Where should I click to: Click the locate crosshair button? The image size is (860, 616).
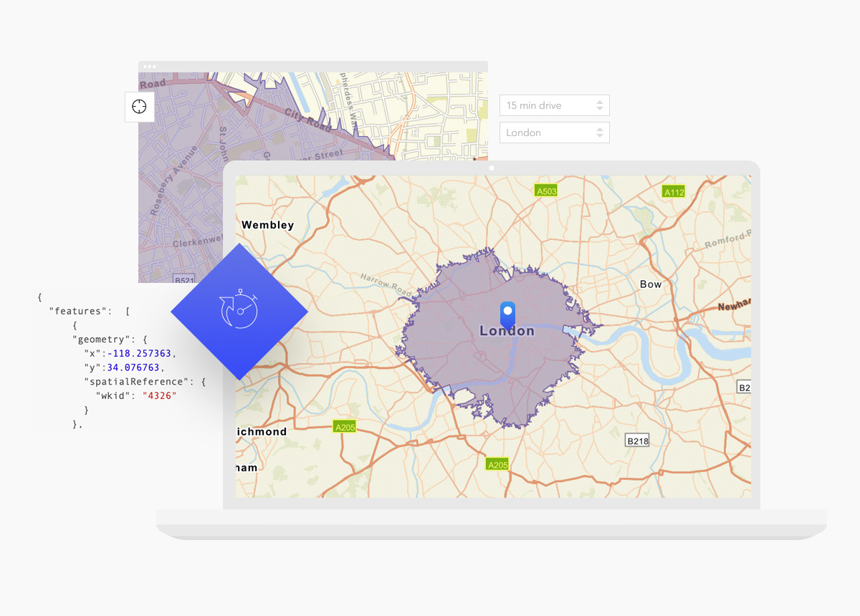[139, 107]
